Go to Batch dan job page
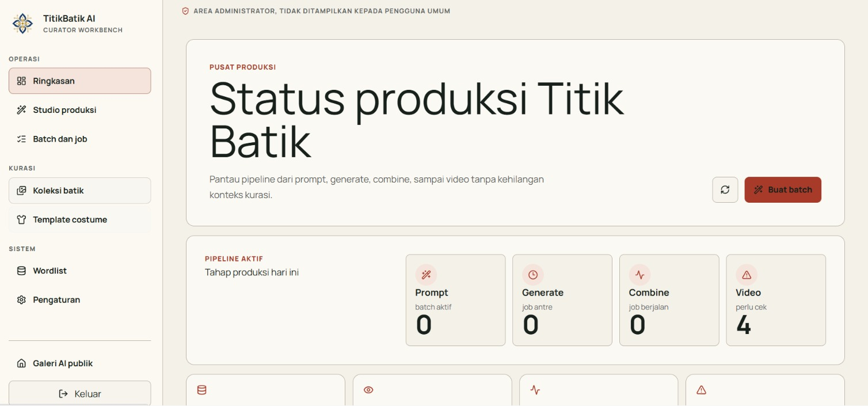Viewport: 868px width, 406px height. point(80,139)
